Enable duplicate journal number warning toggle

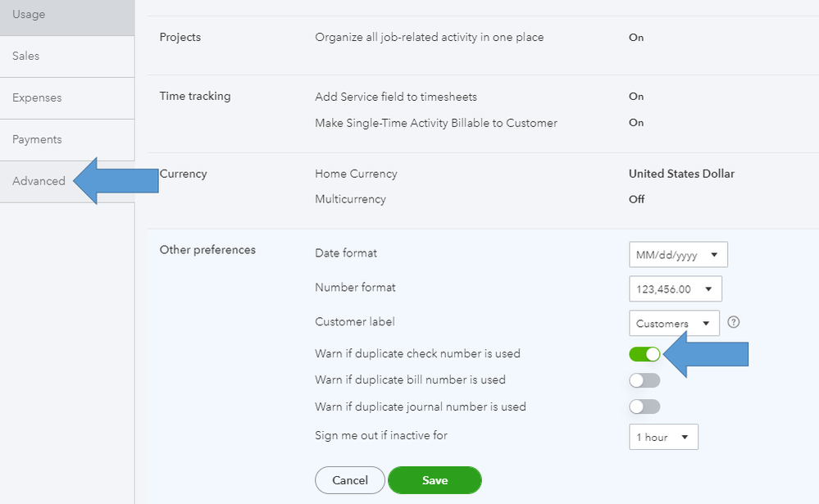[x=644, y=406]
